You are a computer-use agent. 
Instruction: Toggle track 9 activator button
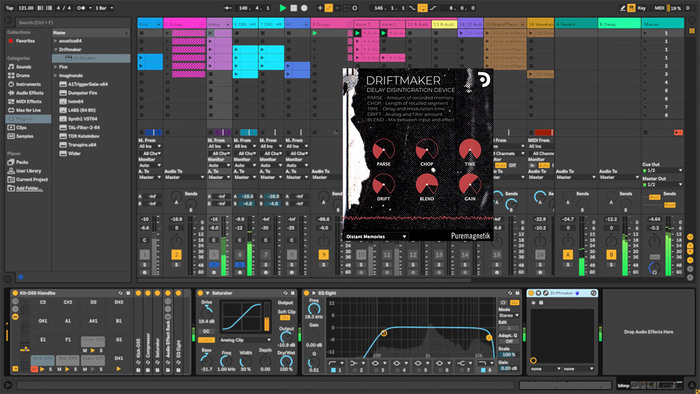coord(324,255)
